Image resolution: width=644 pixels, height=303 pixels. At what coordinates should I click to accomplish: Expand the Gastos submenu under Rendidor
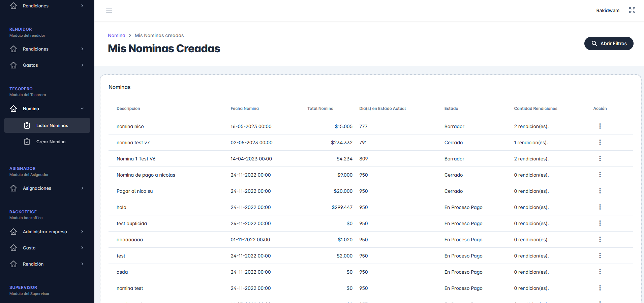[82, 65]
